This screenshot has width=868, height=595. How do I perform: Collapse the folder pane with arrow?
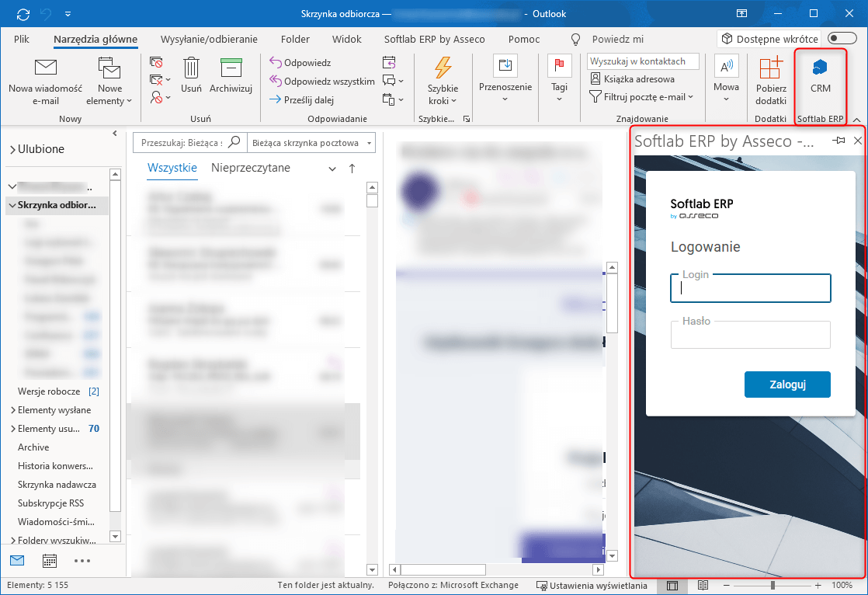115,133
